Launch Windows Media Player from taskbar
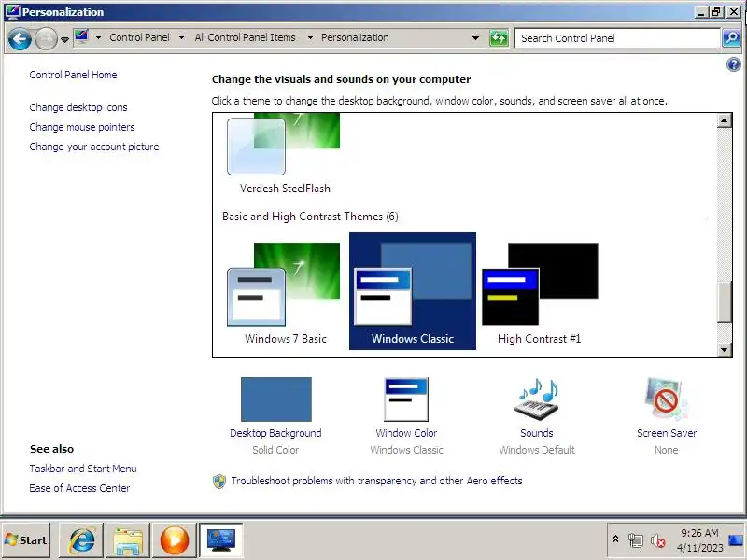Image resolution: width=747 pixels, height=560 pixels. pos(174,540)
